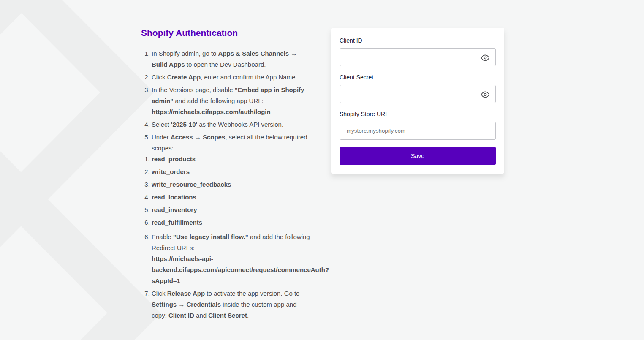Click the write_resource_feedbacks scope entry
This screenshot has width=644, height=340.
tap(191, 185)
